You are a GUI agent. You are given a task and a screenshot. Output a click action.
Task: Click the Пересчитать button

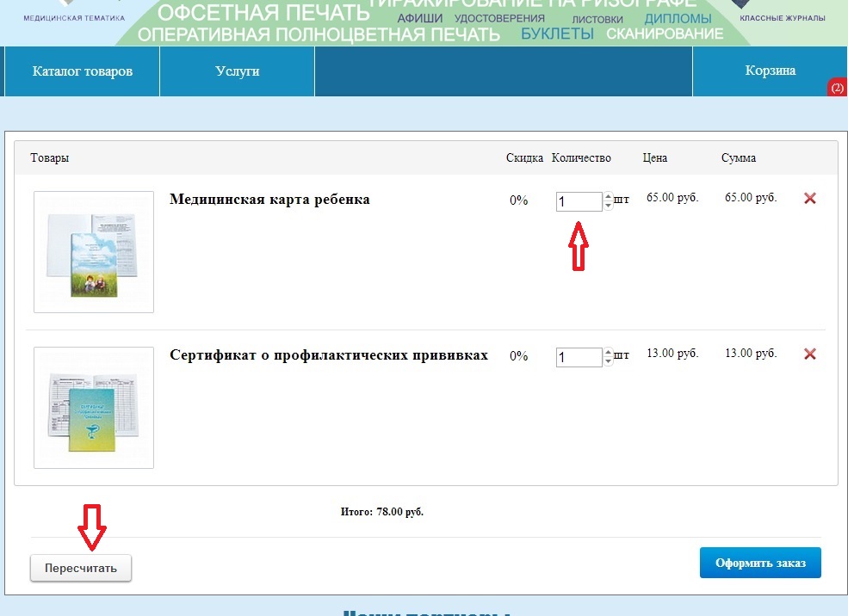pyautogui.click(x=81, y=568)
